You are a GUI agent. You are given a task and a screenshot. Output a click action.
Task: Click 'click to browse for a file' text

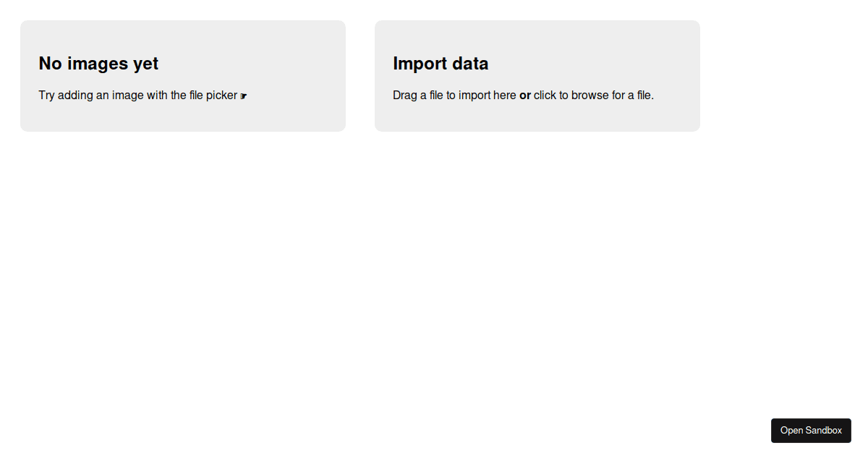tap(594, 96)
